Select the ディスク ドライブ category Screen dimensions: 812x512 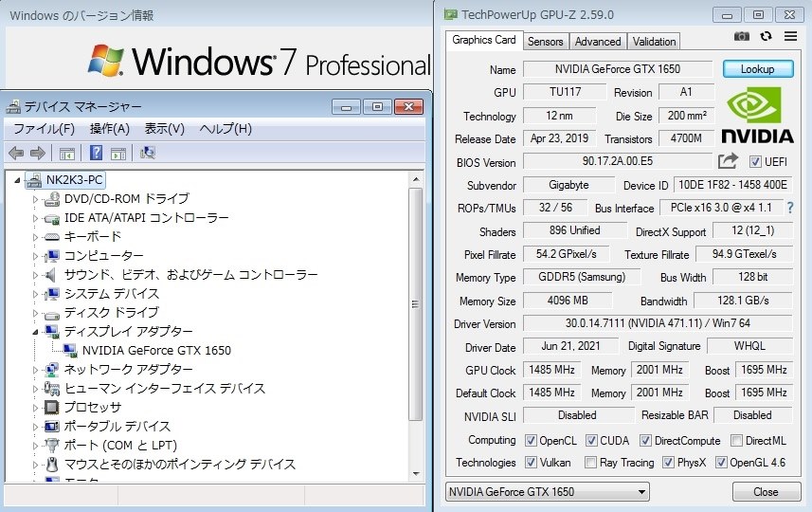tap(112, 313)
